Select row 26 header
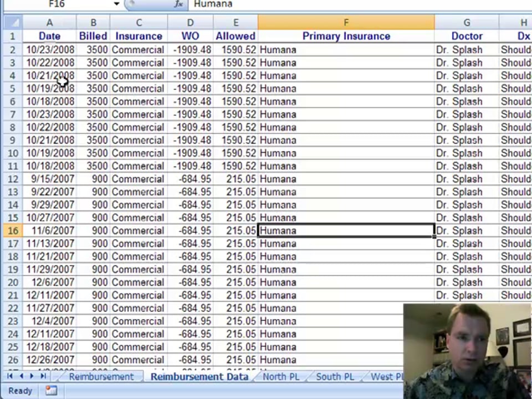 (13, 360)
